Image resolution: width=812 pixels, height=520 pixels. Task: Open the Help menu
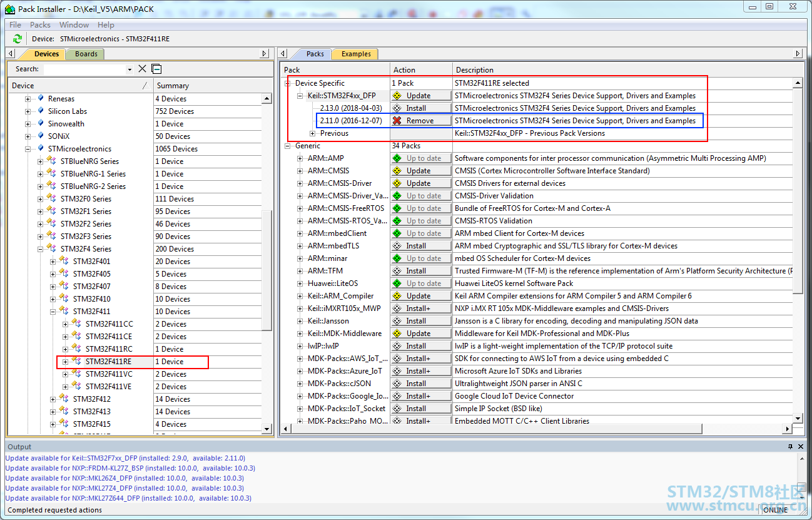(x=106, y=24)
